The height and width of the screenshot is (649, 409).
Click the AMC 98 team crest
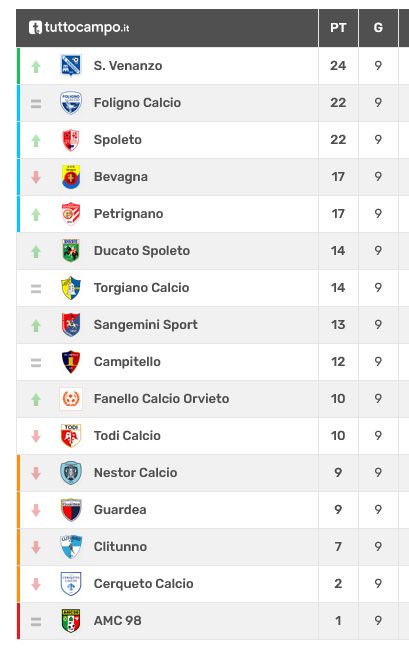pyautogui.click(x=71, y=620)
